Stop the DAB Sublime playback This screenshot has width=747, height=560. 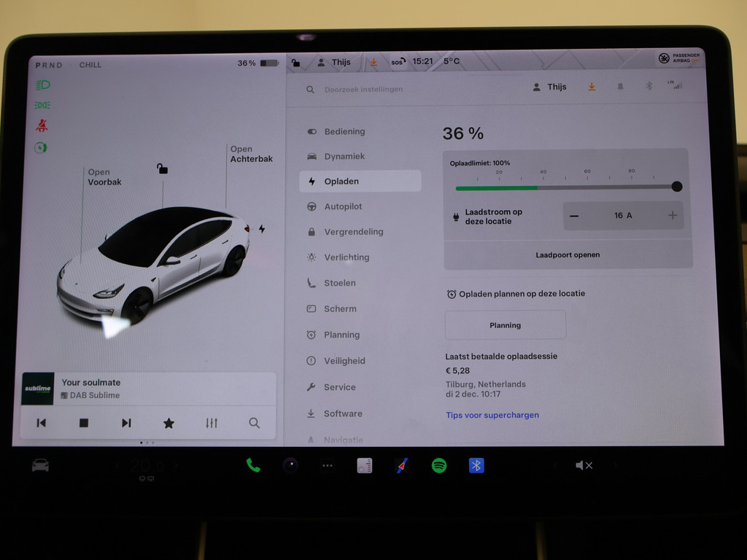(84, 423)
